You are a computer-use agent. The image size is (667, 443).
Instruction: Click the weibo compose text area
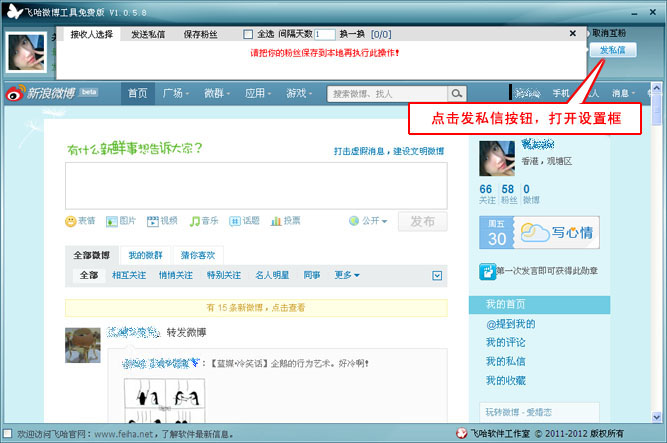click(x=256, y=186)
